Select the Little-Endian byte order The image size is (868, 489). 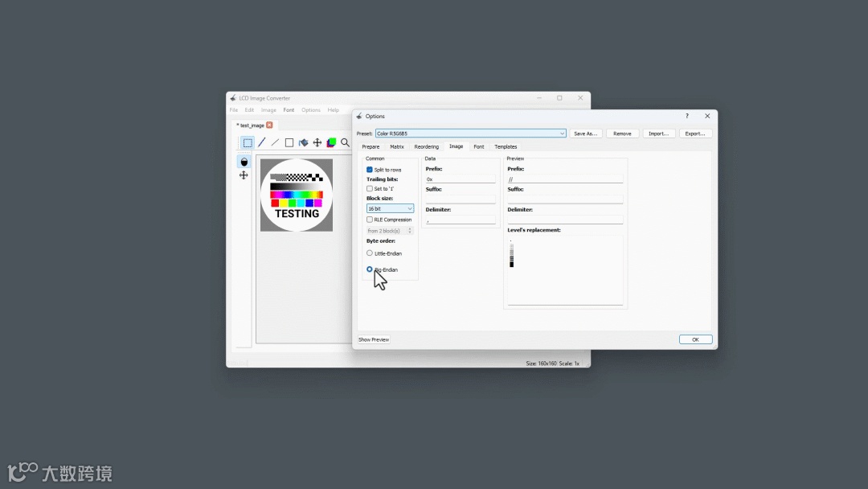[x=369, y=253]
